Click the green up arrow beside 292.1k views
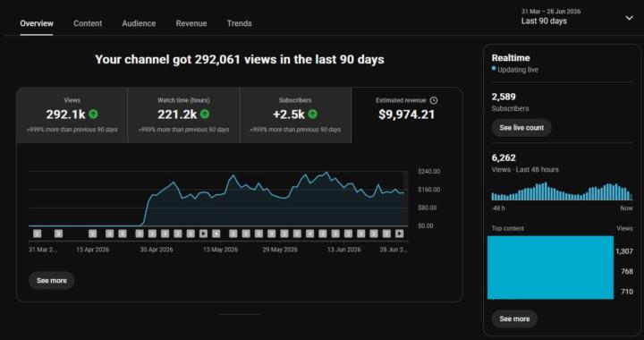The width and height of the screenshot is (644, 340). 94,115
